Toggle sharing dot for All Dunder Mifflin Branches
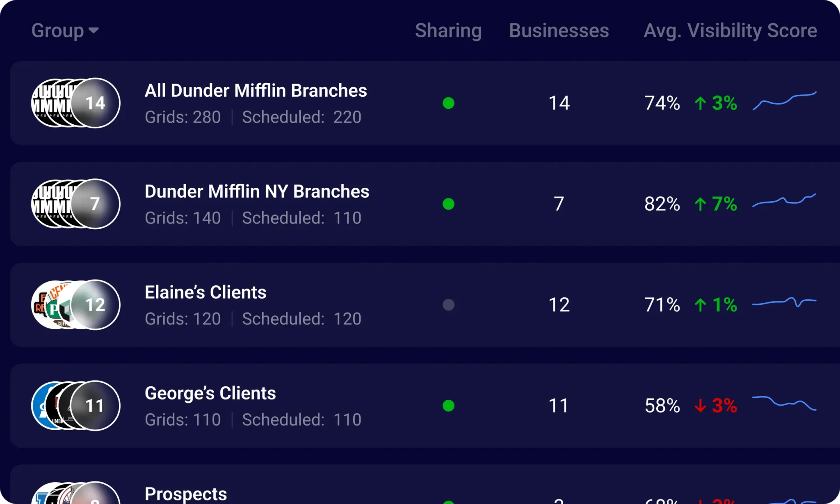Viewport: 840px width, 504px height. tap(448, 103)
